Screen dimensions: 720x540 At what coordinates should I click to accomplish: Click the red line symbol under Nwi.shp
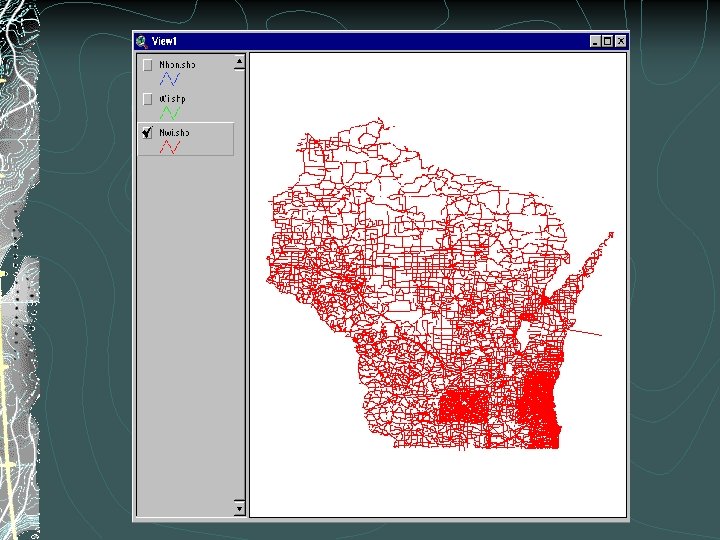(x=170, y=147)
